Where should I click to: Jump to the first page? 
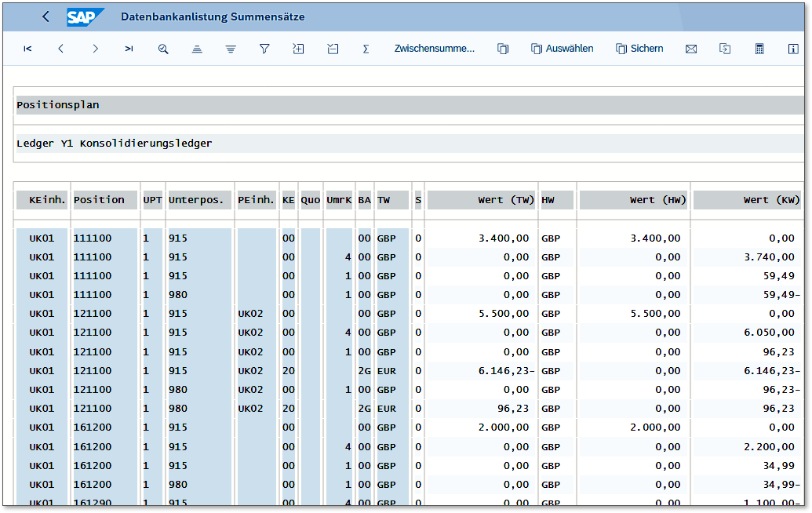point(27,49)
